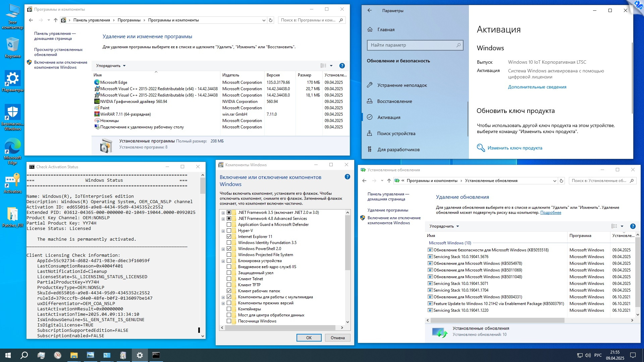
Task: Open Activators desktop shortcut icon
Action: [x=12, y=181]
